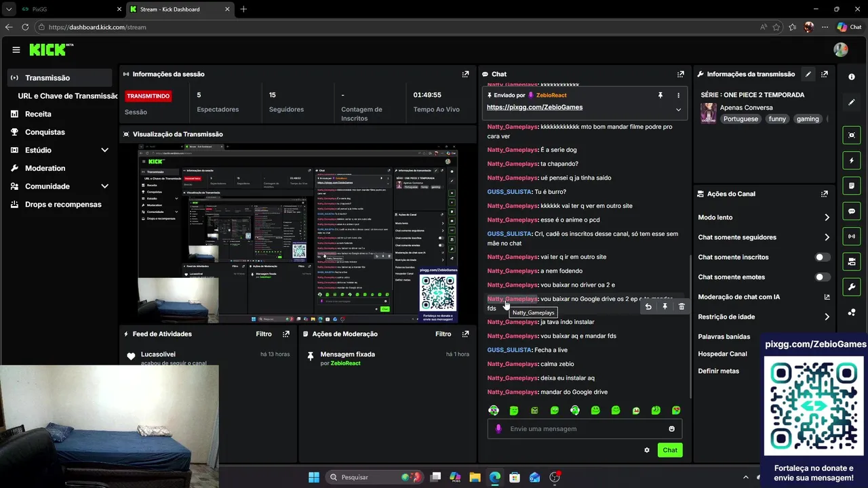
Task: Edit stream info with pencil icon in panel header
Action: tap(808, 74)
